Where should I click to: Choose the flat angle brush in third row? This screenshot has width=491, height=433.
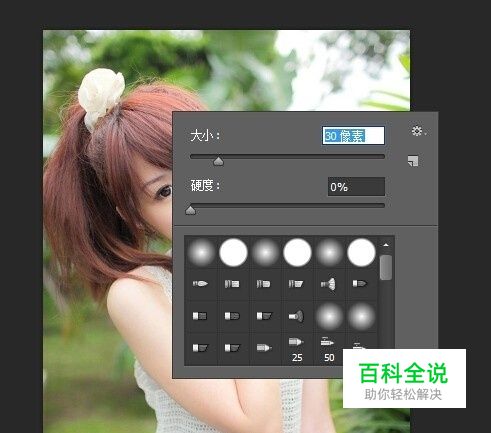(264, 316)
